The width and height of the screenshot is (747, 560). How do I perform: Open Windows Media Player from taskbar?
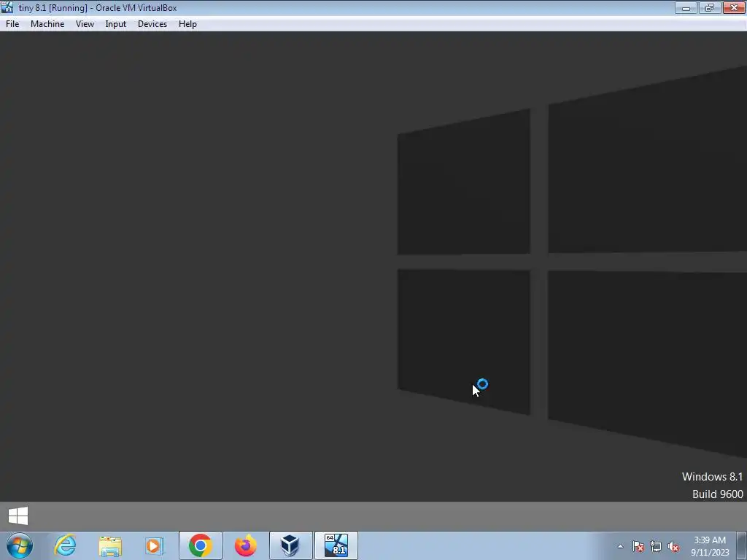point(155,545)
